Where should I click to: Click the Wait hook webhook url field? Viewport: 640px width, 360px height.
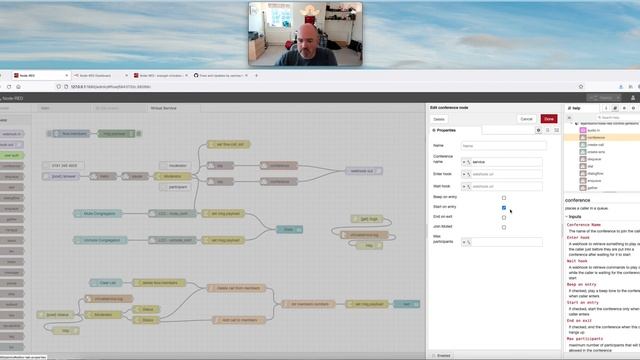(507, 187)
